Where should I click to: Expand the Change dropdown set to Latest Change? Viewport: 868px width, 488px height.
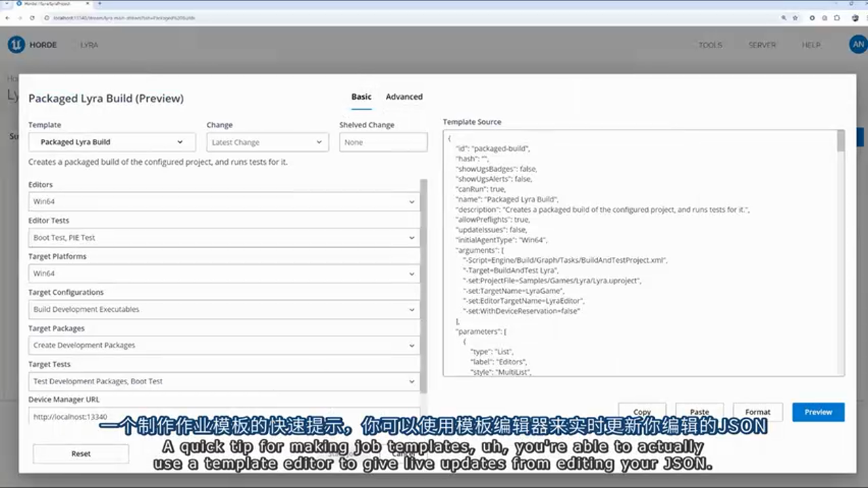click(x=267, y=142)
